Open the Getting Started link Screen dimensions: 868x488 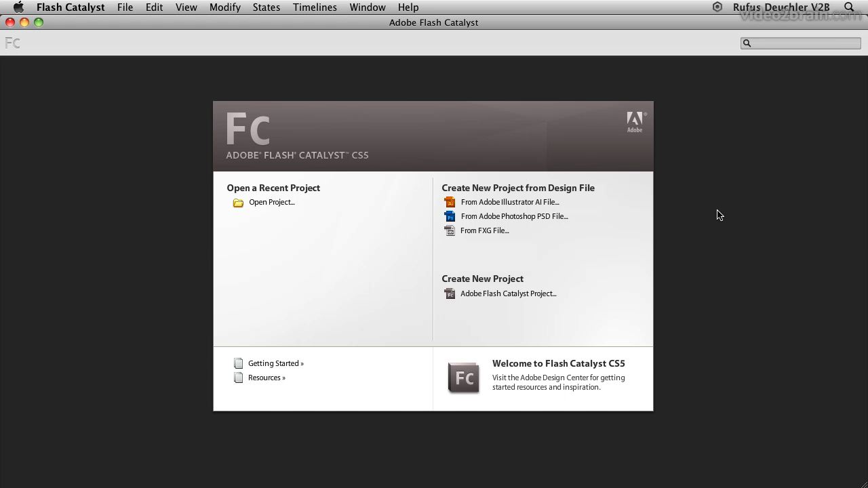[x=276, y=363]
